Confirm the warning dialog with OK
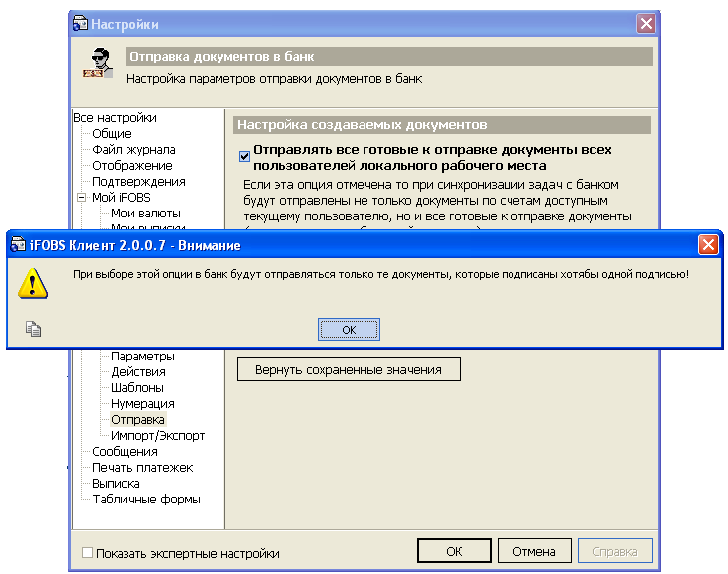 349,330
